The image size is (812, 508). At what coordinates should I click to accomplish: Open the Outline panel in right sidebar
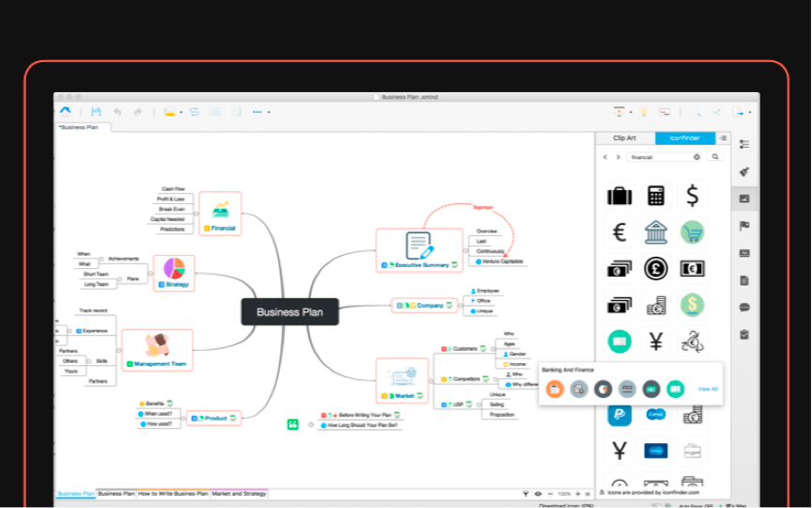coord(744,144)
